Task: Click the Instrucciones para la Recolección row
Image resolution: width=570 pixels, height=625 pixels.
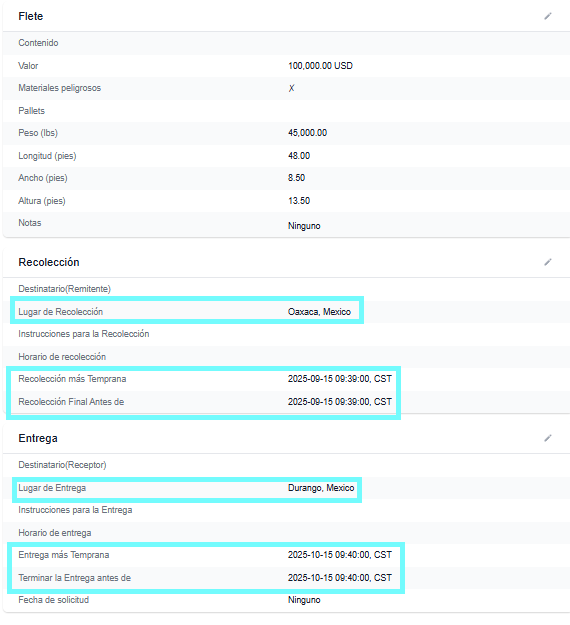Action: pyautogui.click(x=286, y=334)
